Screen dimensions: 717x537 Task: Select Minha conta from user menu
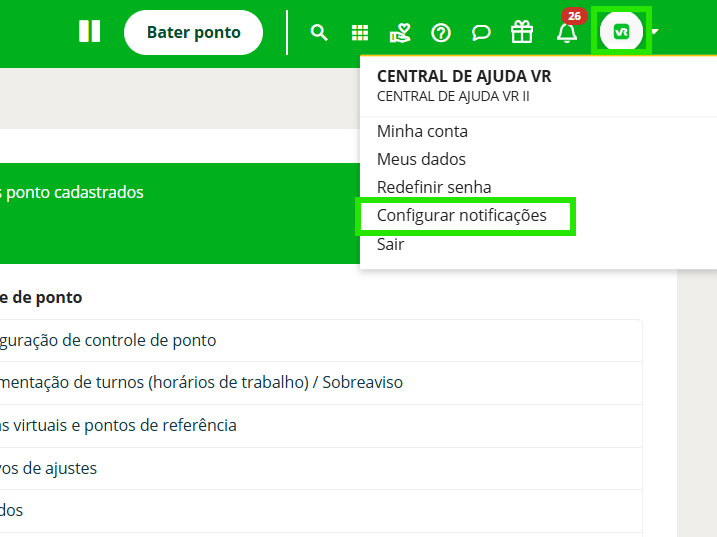pyautogui.click(x=422, y=131)
